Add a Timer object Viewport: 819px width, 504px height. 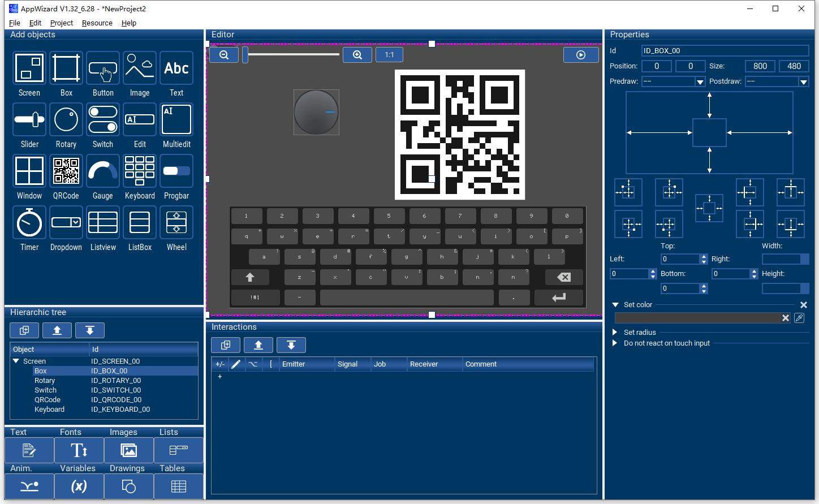click(29, 223)
